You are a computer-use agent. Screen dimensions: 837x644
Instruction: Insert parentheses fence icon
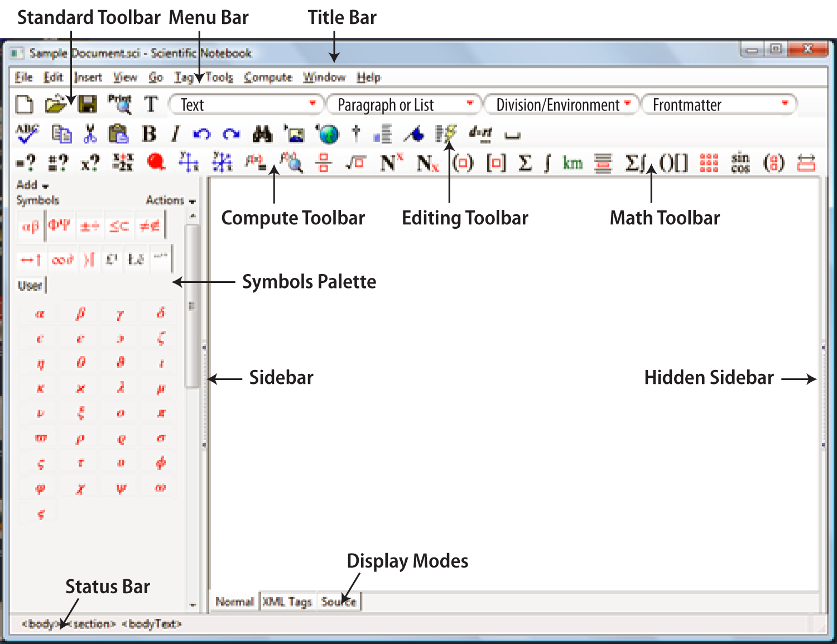point(463,164)
